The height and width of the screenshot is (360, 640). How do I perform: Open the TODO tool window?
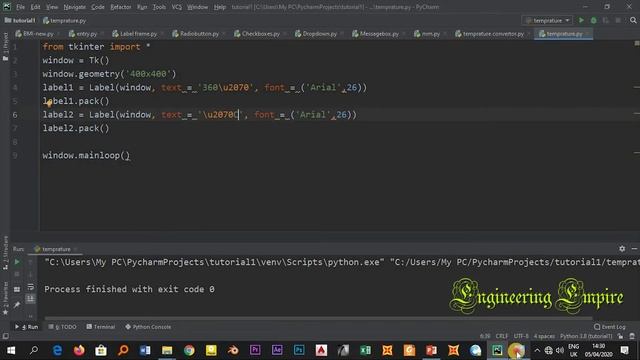click(x=62, y=327)
